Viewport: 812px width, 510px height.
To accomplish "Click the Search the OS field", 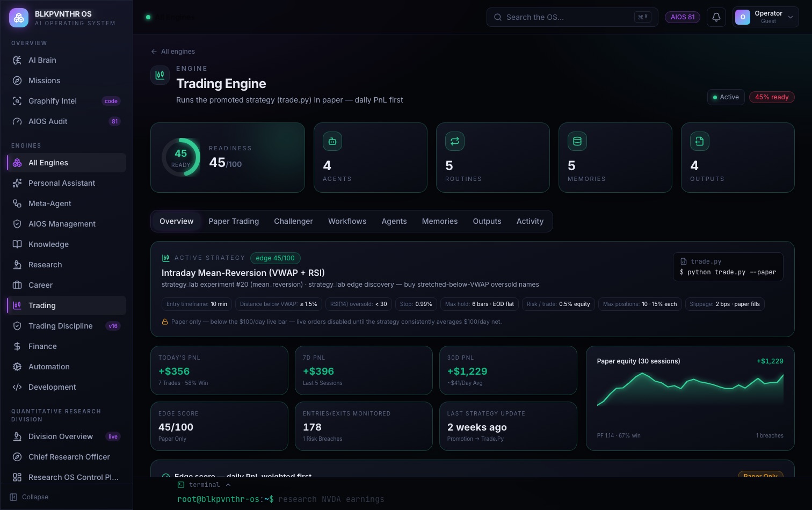I will pyautogui.click(x=572, y=17).
